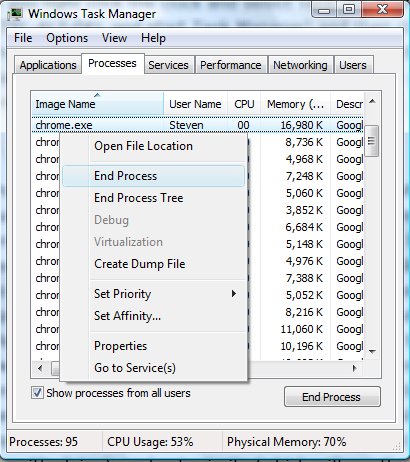
Task: Open the Services tab
Action: [168, 65]
